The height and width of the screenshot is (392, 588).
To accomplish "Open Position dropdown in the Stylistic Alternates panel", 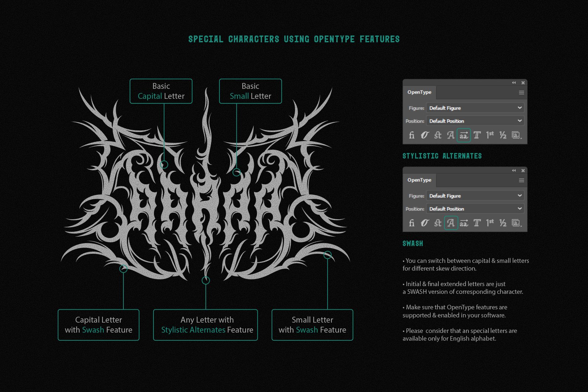I will [475, 121].
